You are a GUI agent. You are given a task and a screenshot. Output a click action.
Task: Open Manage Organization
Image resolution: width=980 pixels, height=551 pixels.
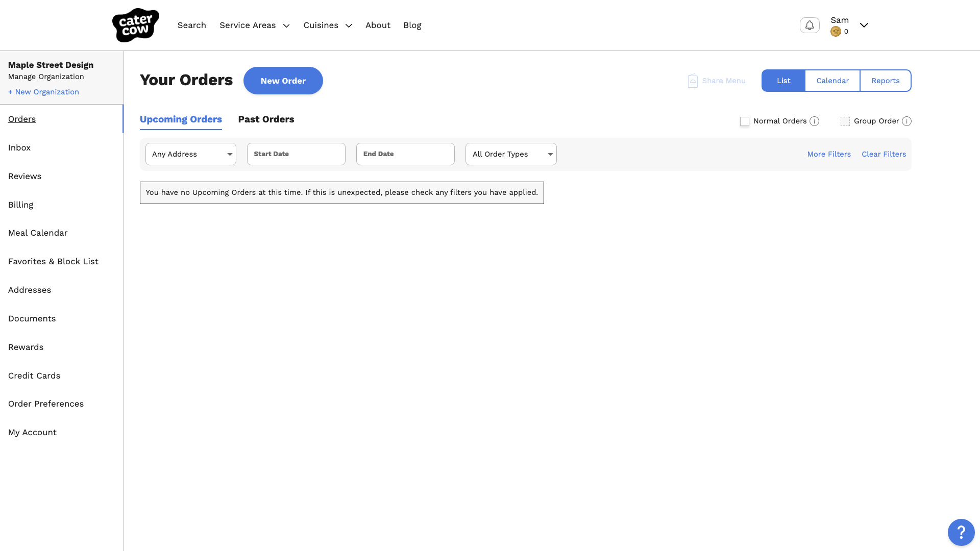click(46, 77)
